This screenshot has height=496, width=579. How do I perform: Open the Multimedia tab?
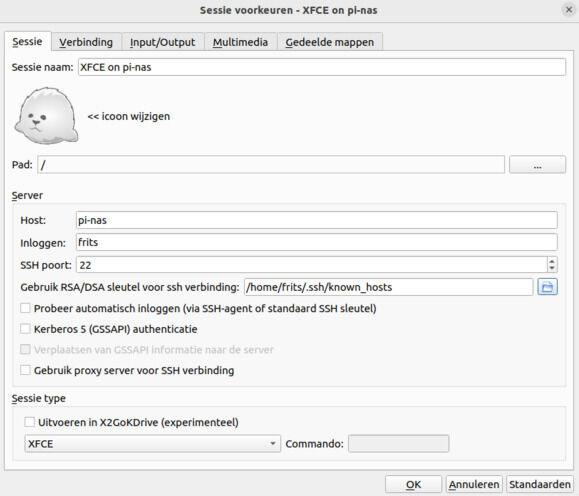coord(240,42)
